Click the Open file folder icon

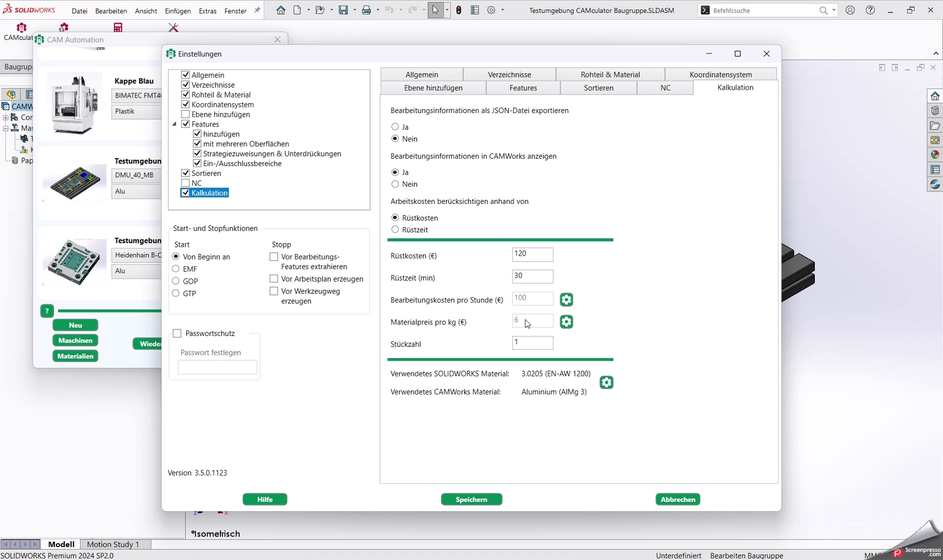pyautogui.click(x=320, y=10)
